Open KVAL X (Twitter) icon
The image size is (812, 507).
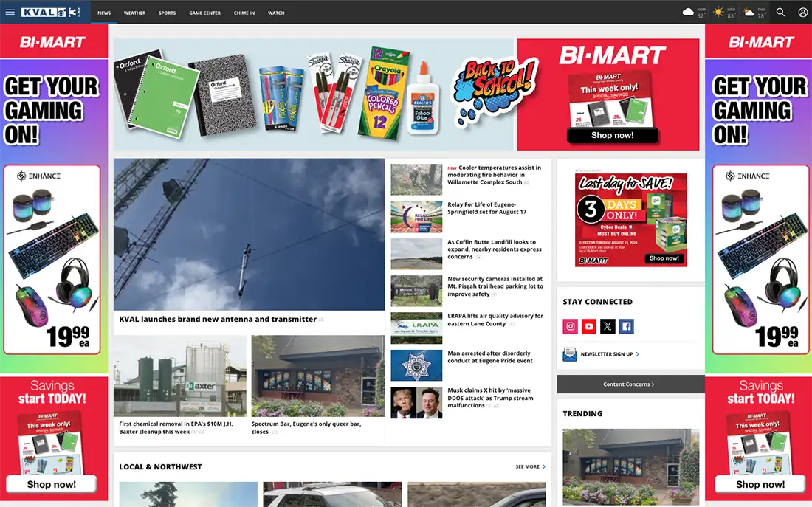[608, 326]
